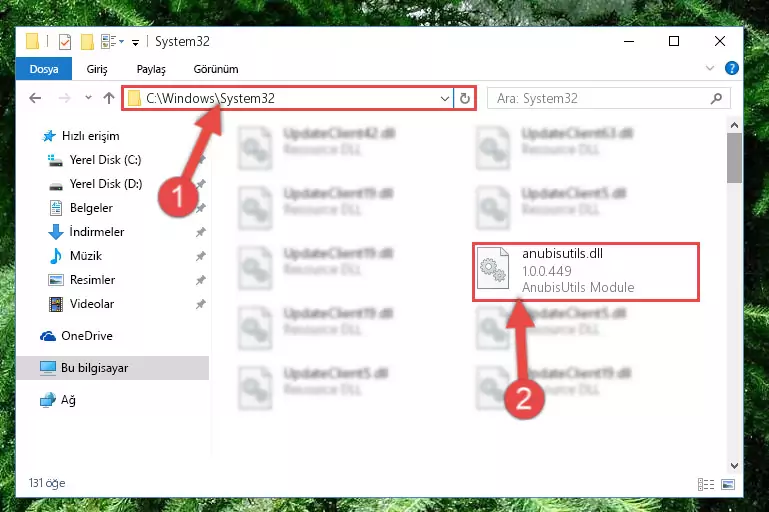Image resolution: width=769 pixels, height=512 pixels.
Task: Switch to the Görünüm ribbon tab
Action: tap(216, 69)
